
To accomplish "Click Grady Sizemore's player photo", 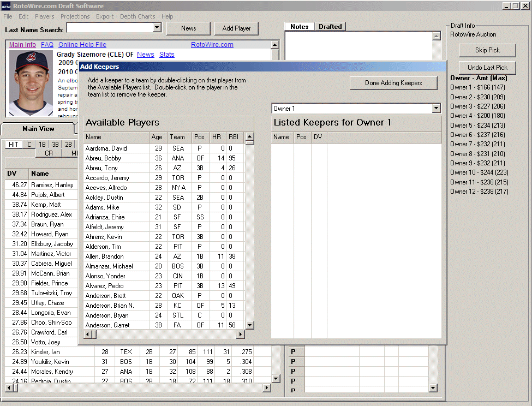I will [x=31, y=82].
